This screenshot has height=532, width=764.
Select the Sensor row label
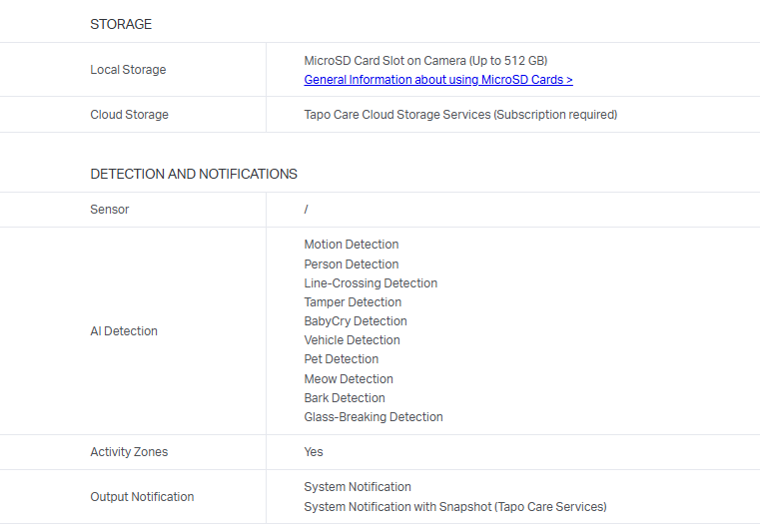(110, 210)
